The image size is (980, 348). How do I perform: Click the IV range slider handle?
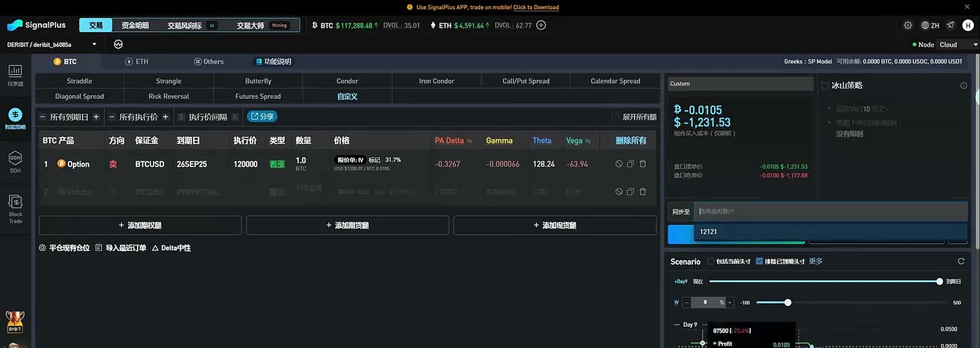pos(788,303)
